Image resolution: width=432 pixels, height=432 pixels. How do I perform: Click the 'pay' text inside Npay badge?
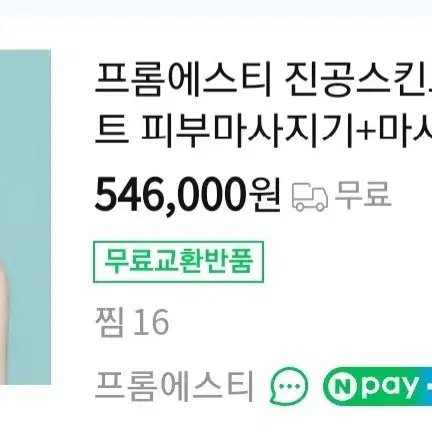coord(389,387)
